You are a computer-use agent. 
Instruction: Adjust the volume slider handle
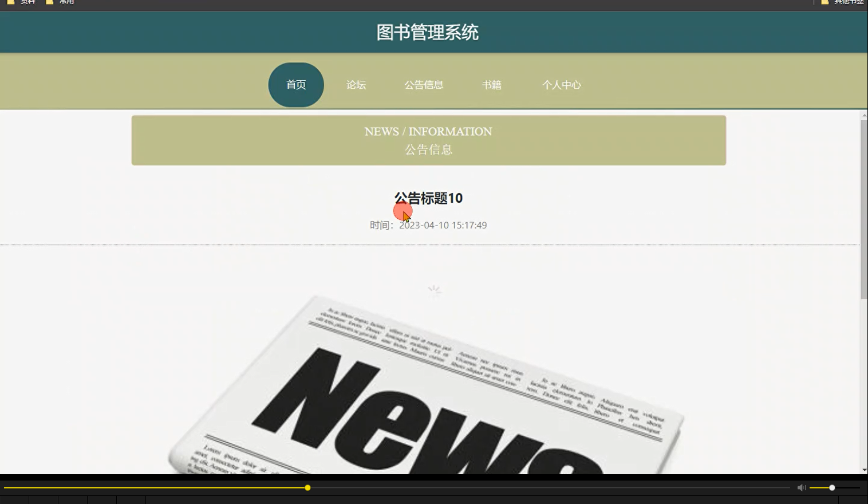[832, 487]
